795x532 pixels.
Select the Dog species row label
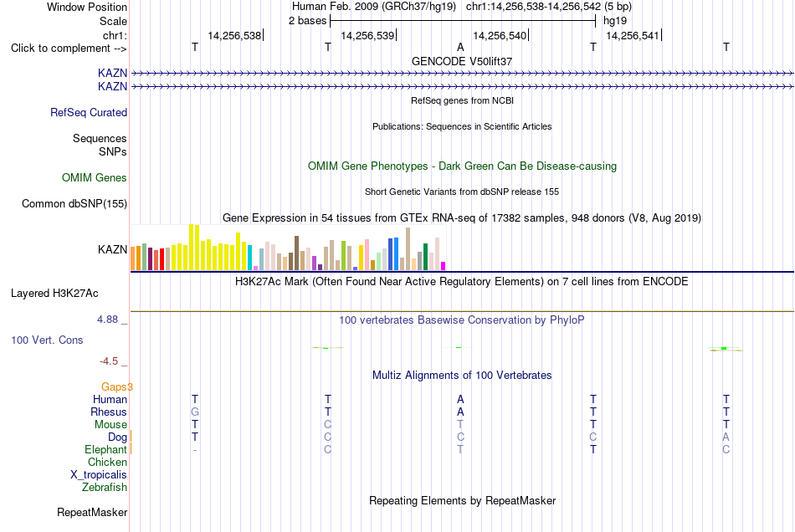point(117,437)
